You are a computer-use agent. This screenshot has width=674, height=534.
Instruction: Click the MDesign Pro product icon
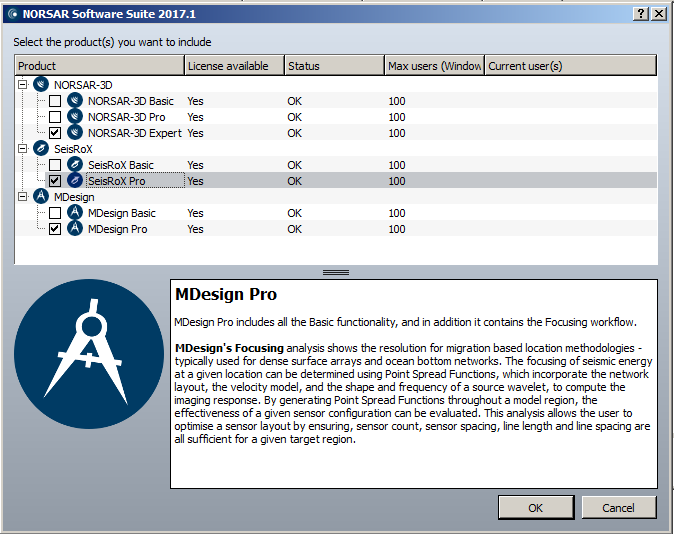(75, 229)
